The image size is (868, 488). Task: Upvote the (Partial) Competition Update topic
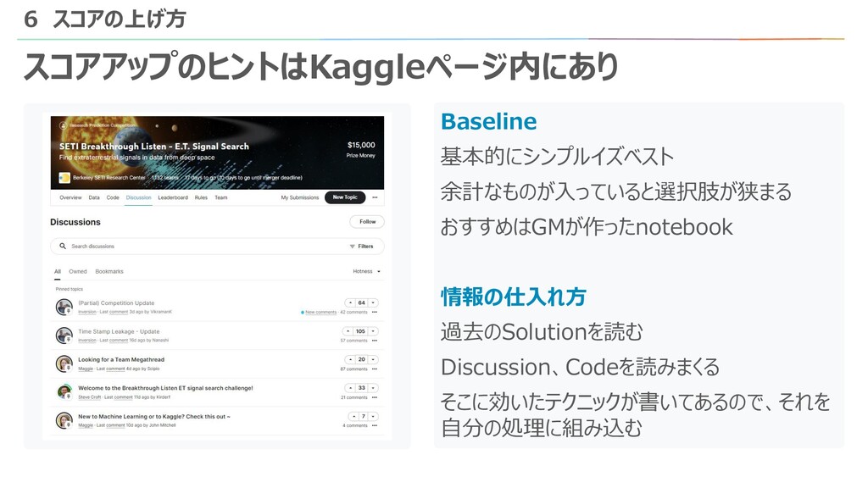350,302
